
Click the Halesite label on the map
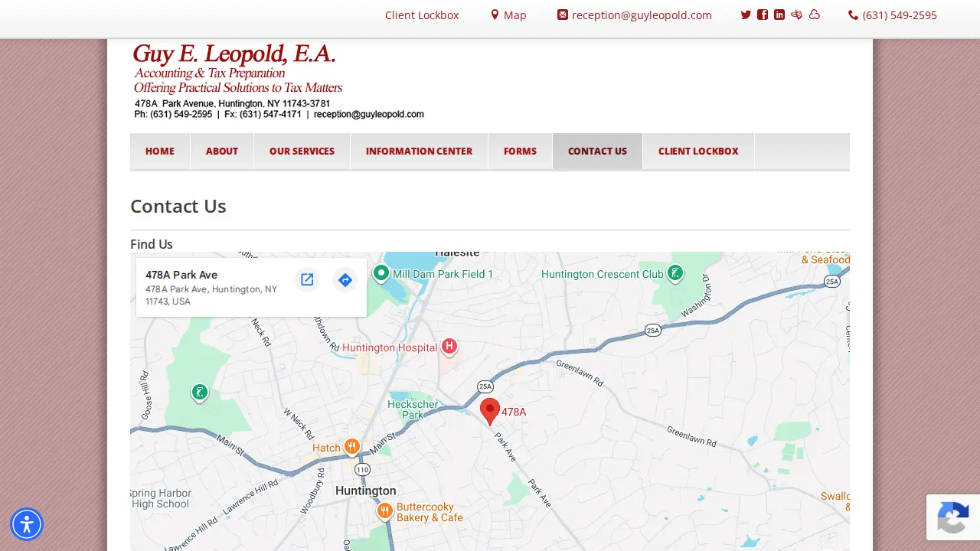pos(457,253)
